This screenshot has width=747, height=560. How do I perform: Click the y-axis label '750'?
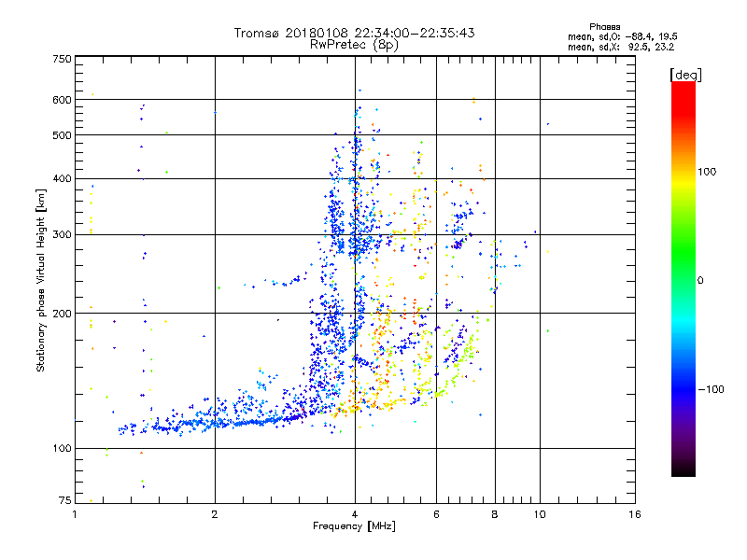62,59
